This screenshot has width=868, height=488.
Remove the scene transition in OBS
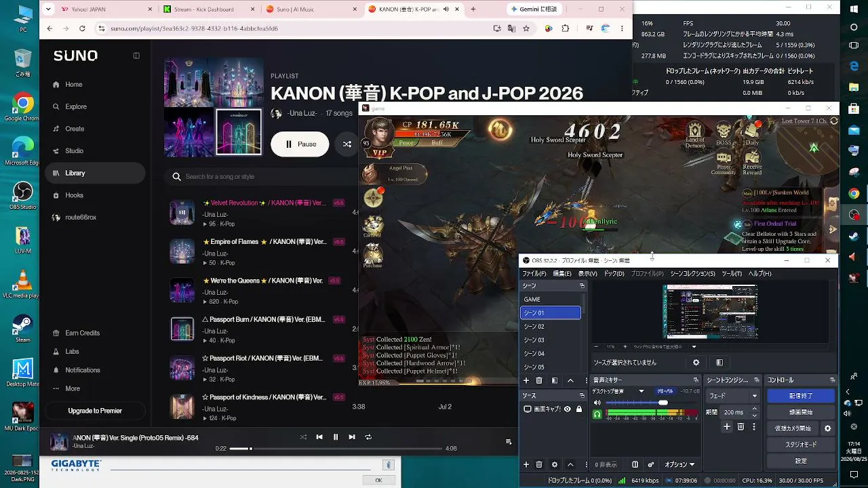click(741, 427)
